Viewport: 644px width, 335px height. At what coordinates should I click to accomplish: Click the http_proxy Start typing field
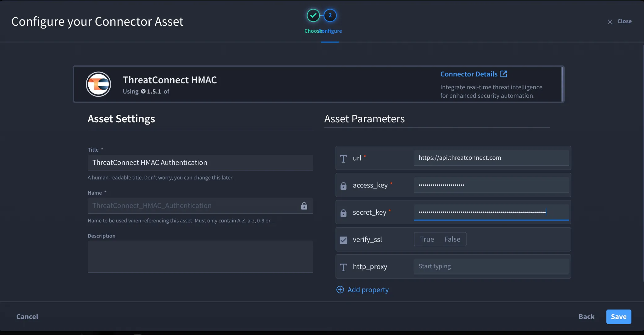tap(491, 266)
